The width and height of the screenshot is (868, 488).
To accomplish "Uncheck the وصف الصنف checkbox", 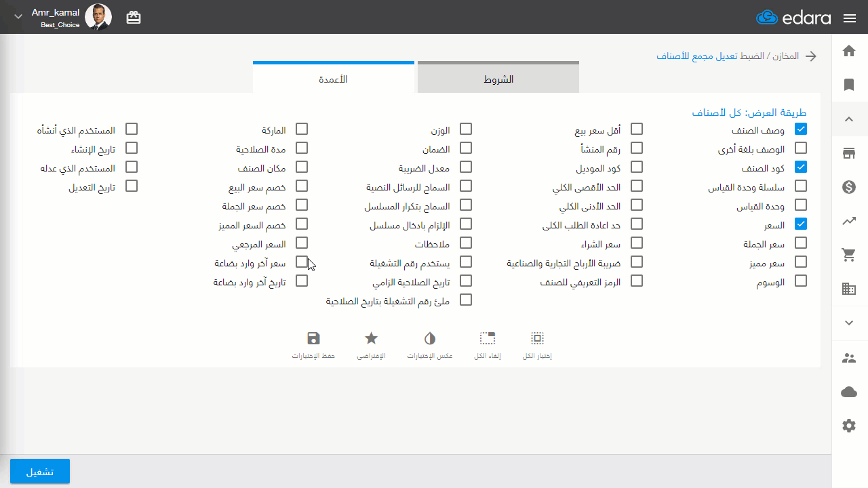I will point(801,129).
